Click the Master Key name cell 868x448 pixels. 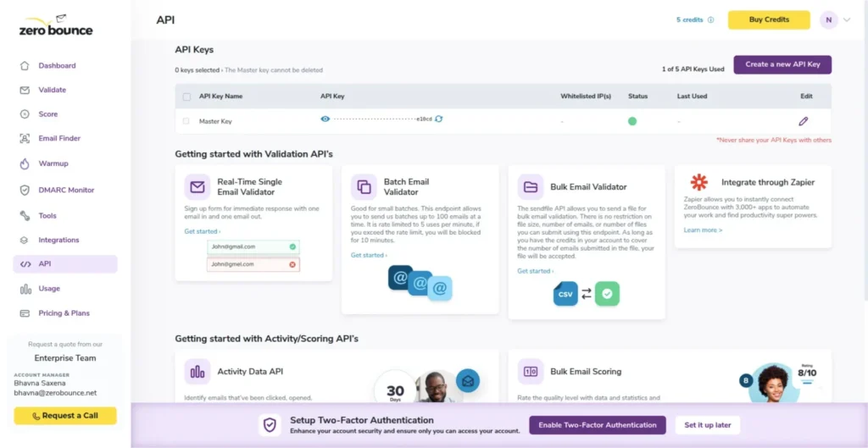tap(215, 121)
